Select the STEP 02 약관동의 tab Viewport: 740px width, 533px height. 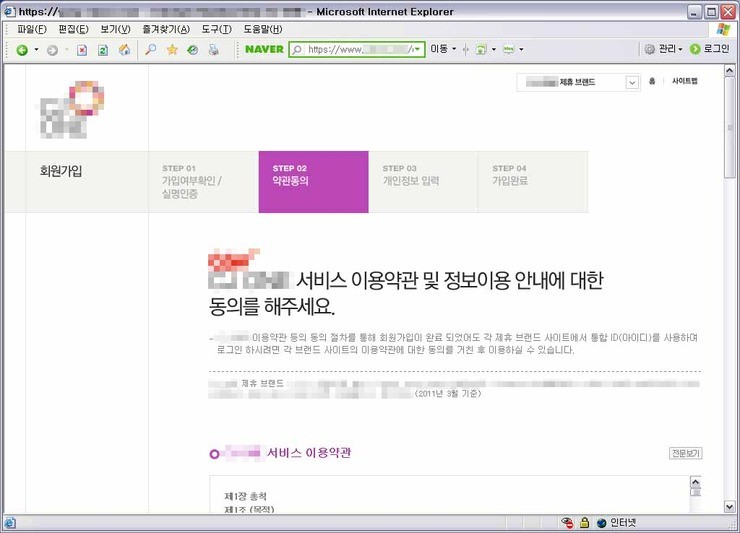pos(313,182)
